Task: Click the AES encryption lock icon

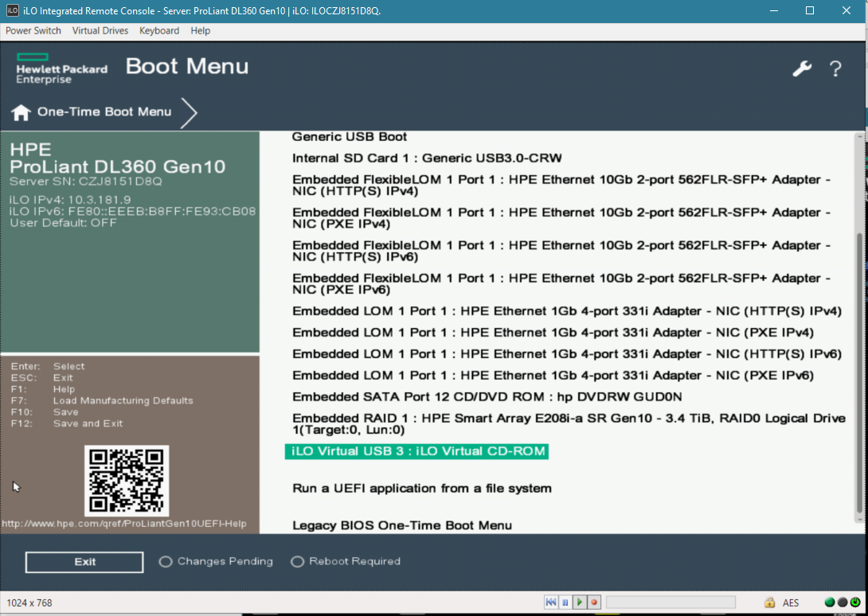Action: pos(770,602)
